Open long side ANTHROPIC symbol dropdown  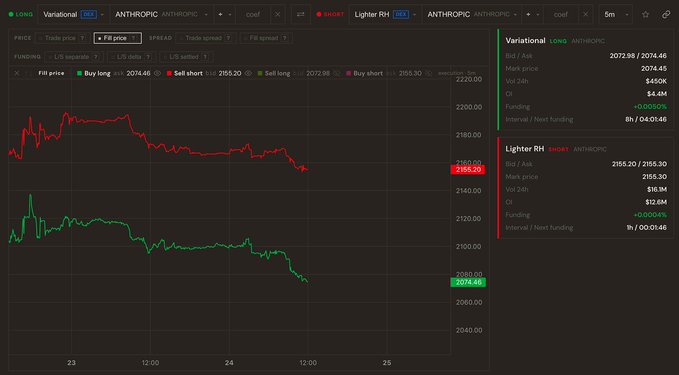click(161, 14)
